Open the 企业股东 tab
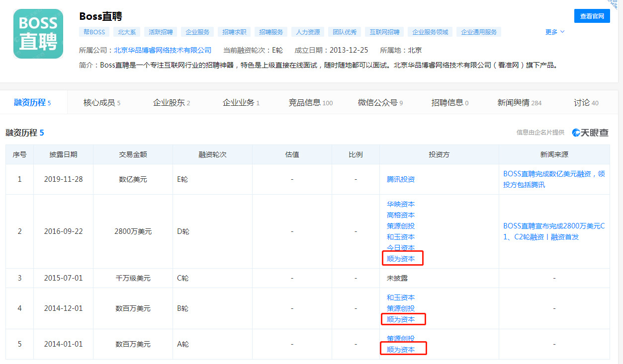Screen dimensions: 623x364 point(172,103)
